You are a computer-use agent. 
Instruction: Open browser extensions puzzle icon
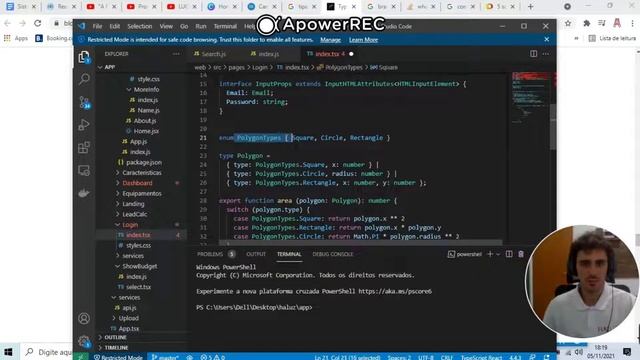pos(587,23)
